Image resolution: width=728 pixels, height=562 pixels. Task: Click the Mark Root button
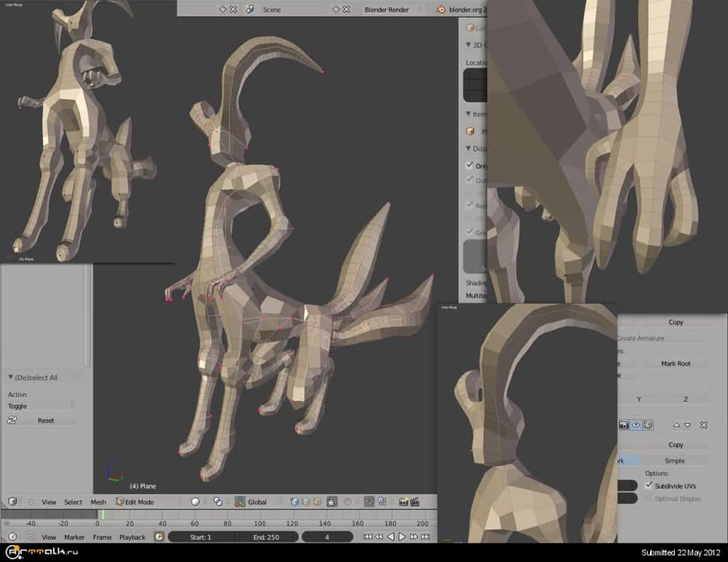click(676, 363)
